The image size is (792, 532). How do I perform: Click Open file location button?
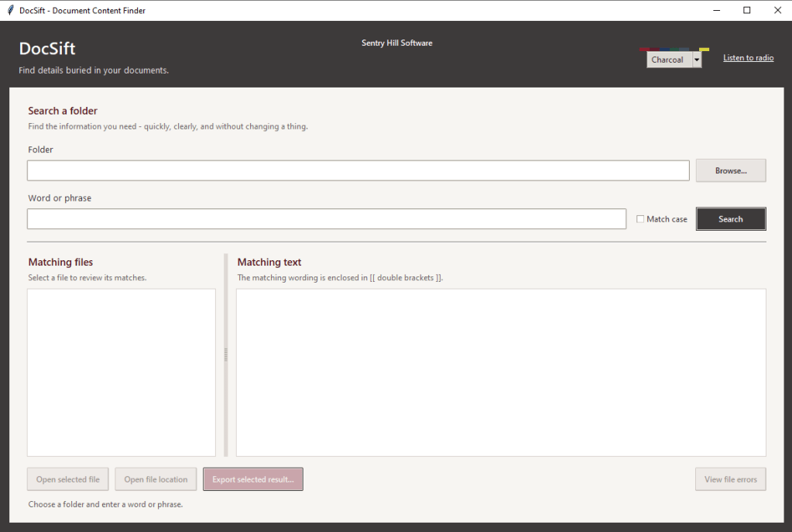[x=156, y=479]
